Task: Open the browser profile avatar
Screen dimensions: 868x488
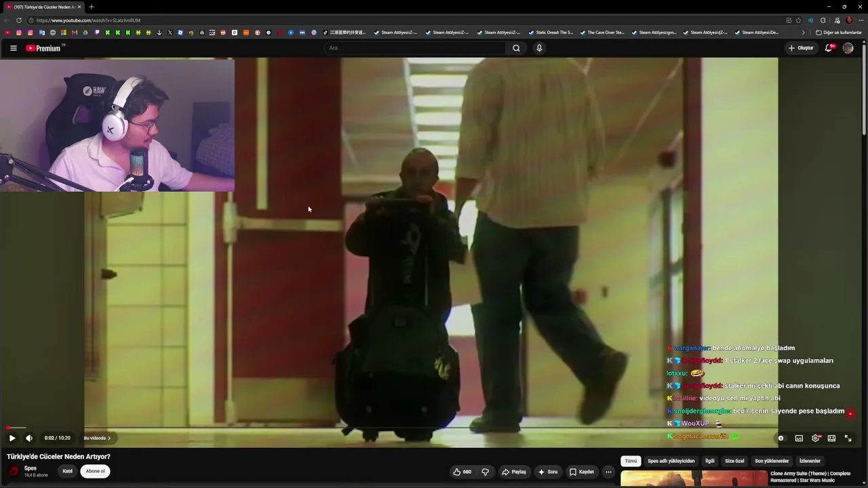Action: 849,20
